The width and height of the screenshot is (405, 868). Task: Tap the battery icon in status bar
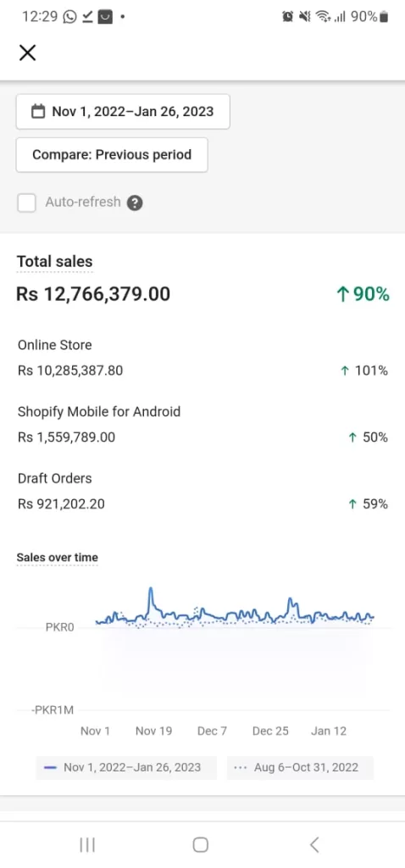click(x=385, y=17)
